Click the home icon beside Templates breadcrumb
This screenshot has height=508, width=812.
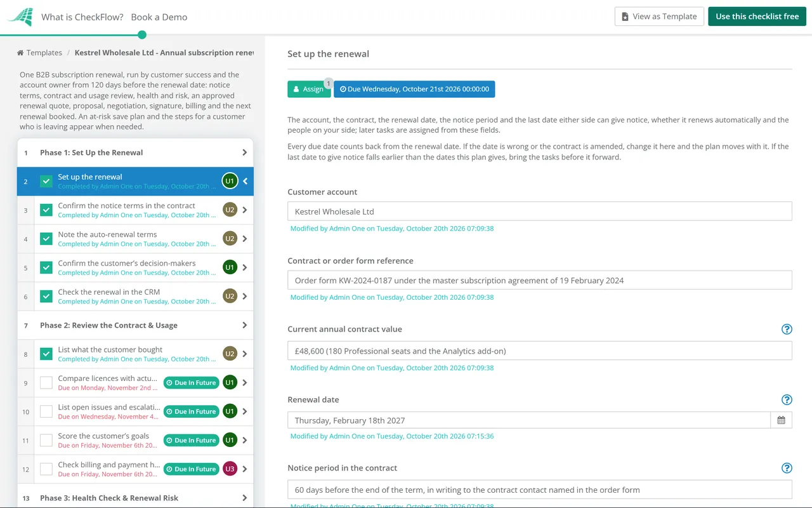click(20, 53)
